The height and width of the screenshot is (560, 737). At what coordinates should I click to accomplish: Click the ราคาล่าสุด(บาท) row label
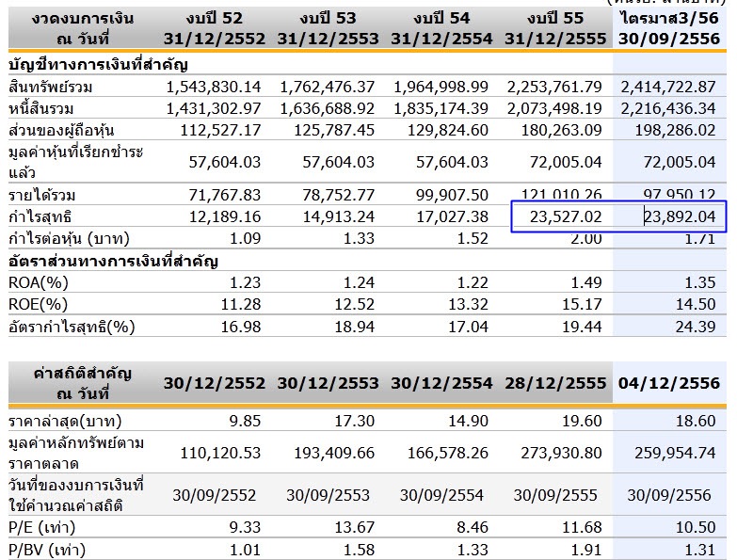click(65, 421)
